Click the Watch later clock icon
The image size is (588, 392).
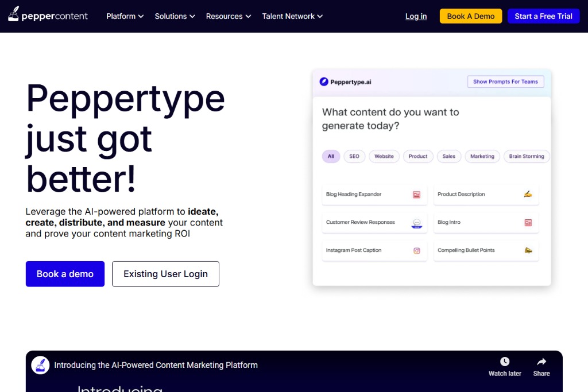tap(505, 361)
